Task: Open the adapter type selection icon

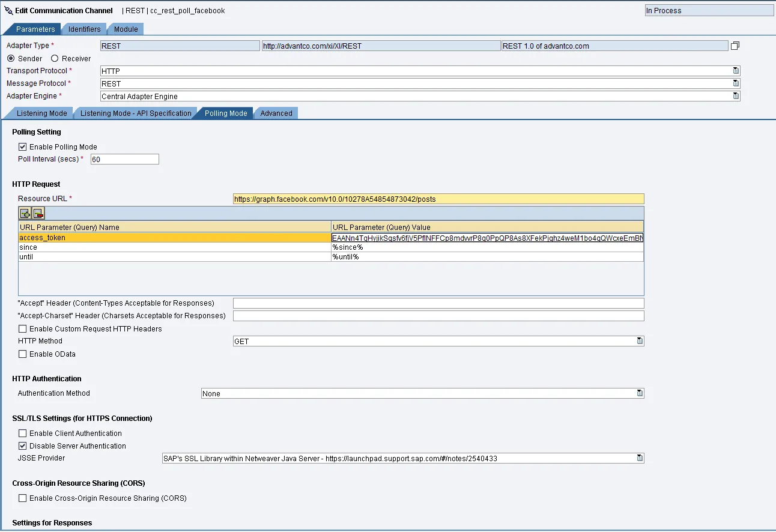Action: [x=735, y=46]
